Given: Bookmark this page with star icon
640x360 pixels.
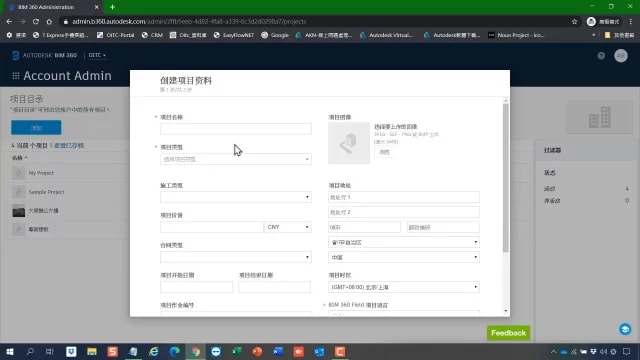Looking at the screenshot, I should (x=574, y=22).
